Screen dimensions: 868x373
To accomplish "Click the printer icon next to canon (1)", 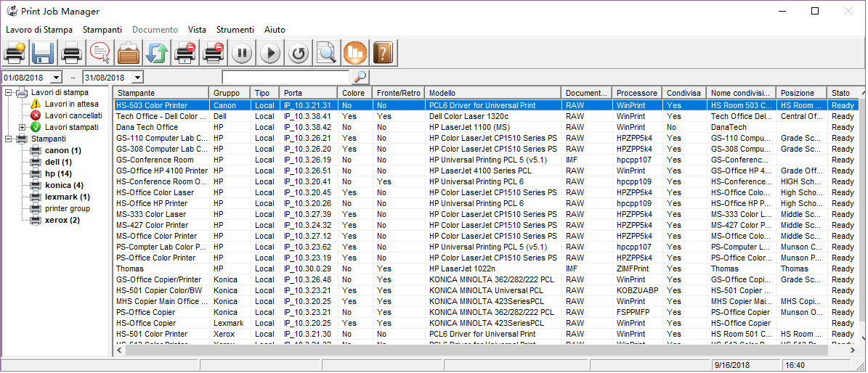I will tap(36, 150).
